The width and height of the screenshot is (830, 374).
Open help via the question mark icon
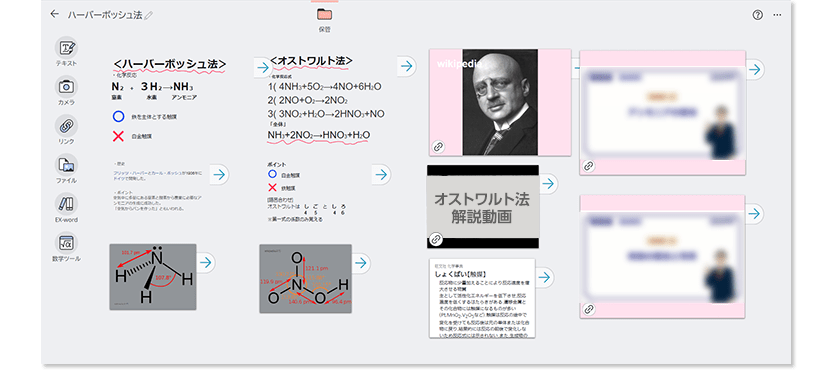click(757, 15)
